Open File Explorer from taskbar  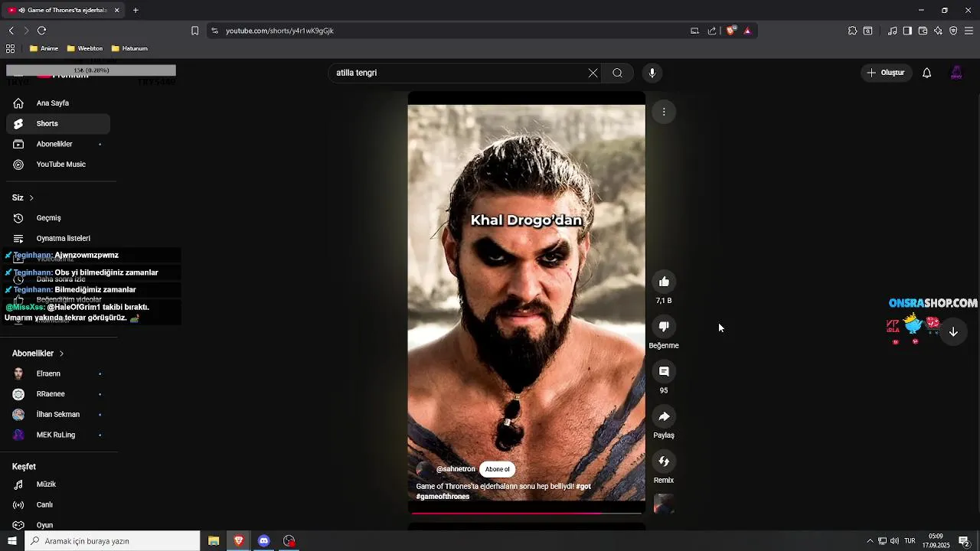pyautogui.click(x=214, y=541)
